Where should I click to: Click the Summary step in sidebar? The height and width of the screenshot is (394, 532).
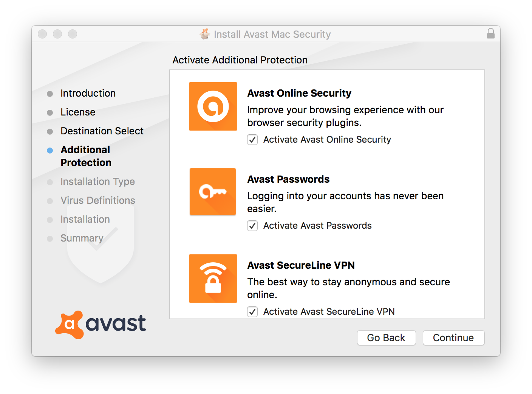82,238
